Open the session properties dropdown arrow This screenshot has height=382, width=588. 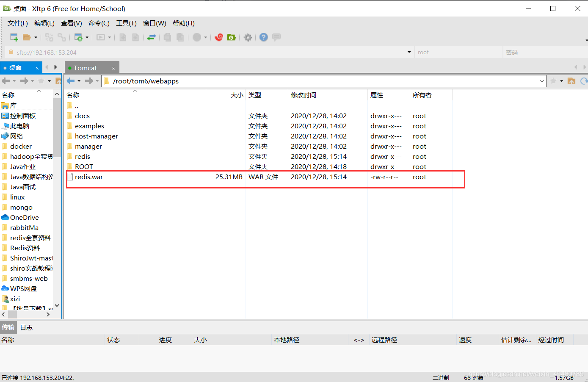click(87, 37)
